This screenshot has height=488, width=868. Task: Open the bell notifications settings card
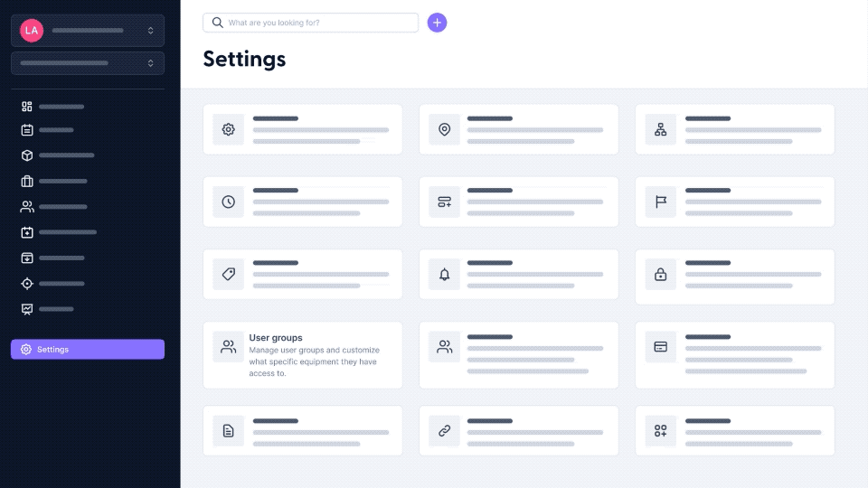click(519, 275)
